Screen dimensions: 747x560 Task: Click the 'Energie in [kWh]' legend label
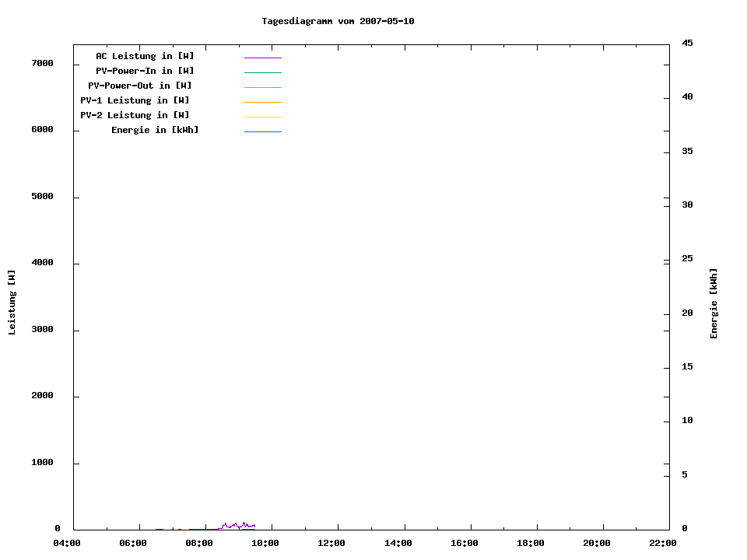[155, 130]
